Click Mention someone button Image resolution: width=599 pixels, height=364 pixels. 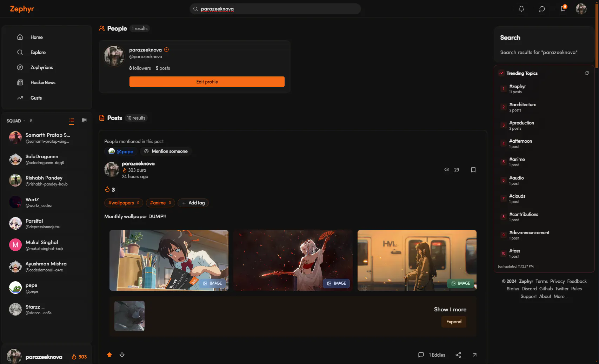(166, 151)
